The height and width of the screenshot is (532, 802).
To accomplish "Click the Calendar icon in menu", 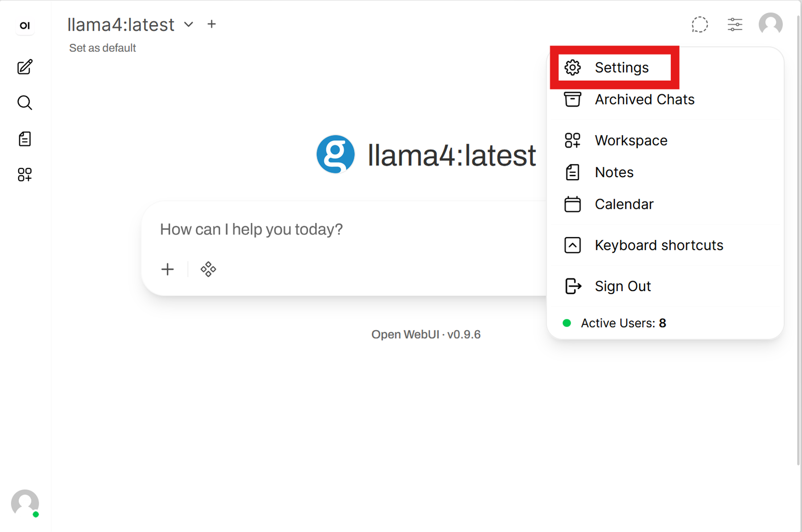I will [573, 204].
